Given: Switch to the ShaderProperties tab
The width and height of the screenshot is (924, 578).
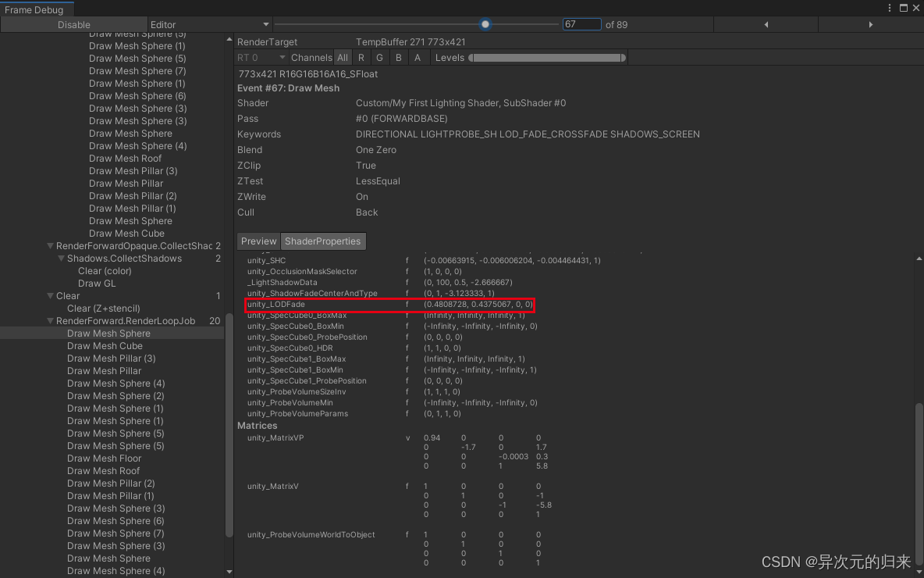Looking at the screenshot, I should 322,241.
